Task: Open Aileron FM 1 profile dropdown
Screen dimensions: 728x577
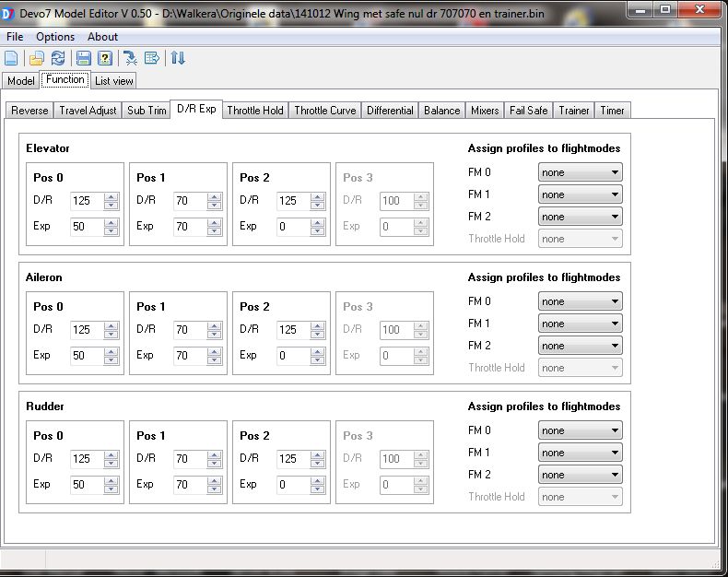Action: coord(581,324)
